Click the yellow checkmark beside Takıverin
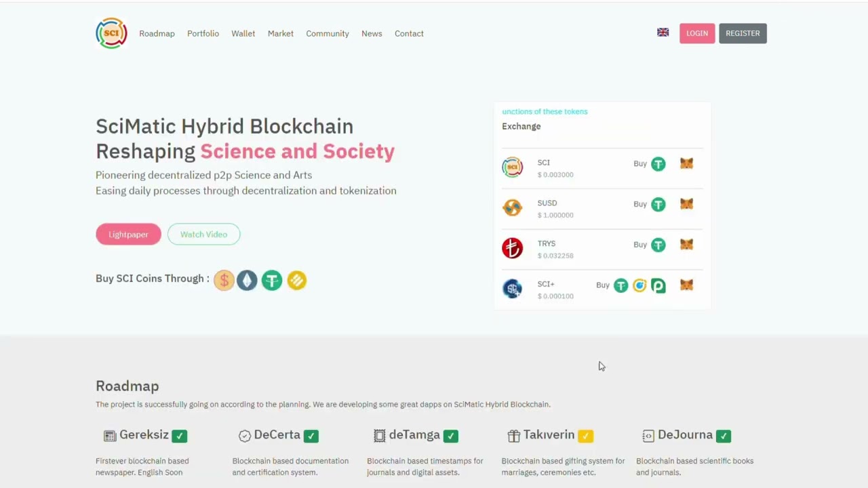 pyautogui.click(x=586, y=436)
